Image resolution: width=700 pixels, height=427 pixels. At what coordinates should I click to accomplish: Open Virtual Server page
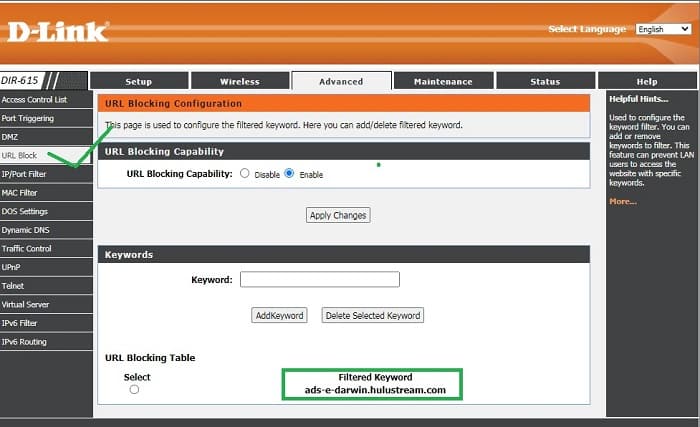point(46,305)
